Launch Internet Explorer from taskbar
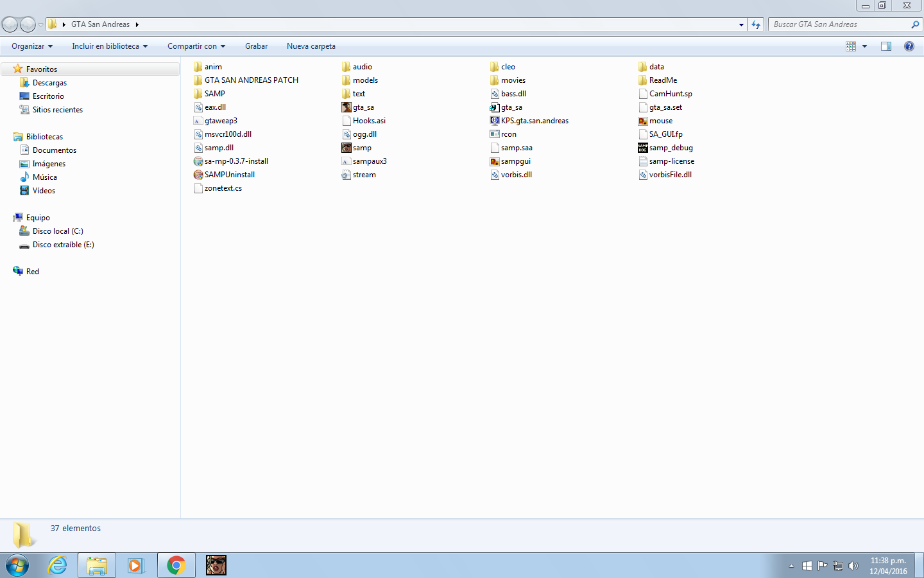The image size is (924, 578). (58, 566)
